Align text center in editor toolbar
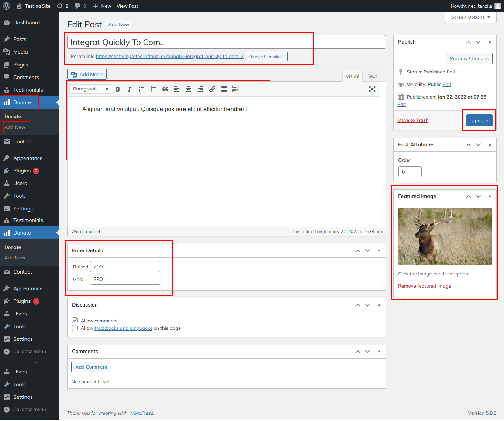Screen dimensions: 504x421 (x=189, y=89)
